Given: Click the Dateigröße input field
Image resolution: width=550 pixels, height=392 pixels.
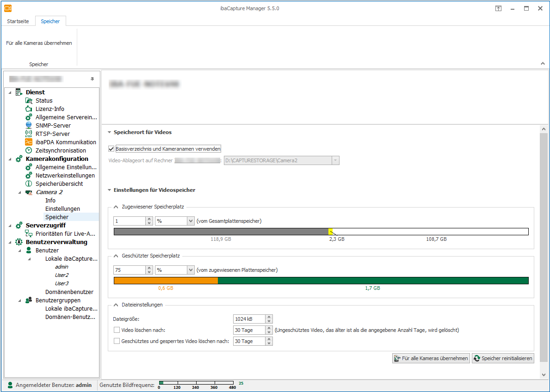Looking at the screenshot, I should [x=249, y=319].
